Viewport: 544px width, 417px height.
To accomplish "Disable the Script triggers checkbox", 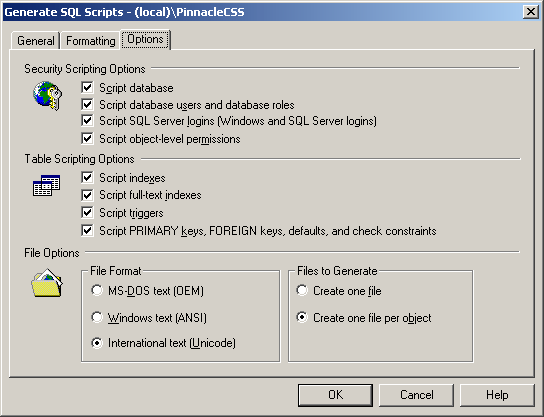I will click(x=87, y=212).
